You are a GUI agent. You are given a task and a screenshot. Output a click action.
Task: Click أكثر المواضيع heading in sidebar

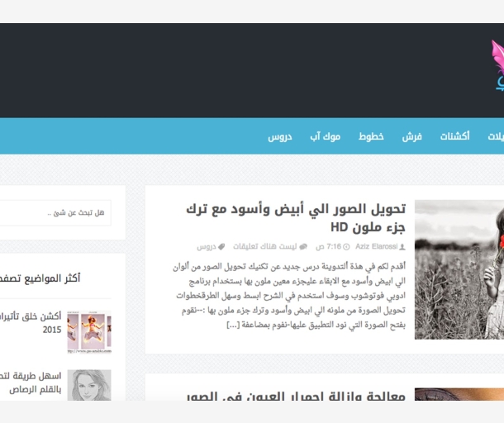(x=40, y=278)
